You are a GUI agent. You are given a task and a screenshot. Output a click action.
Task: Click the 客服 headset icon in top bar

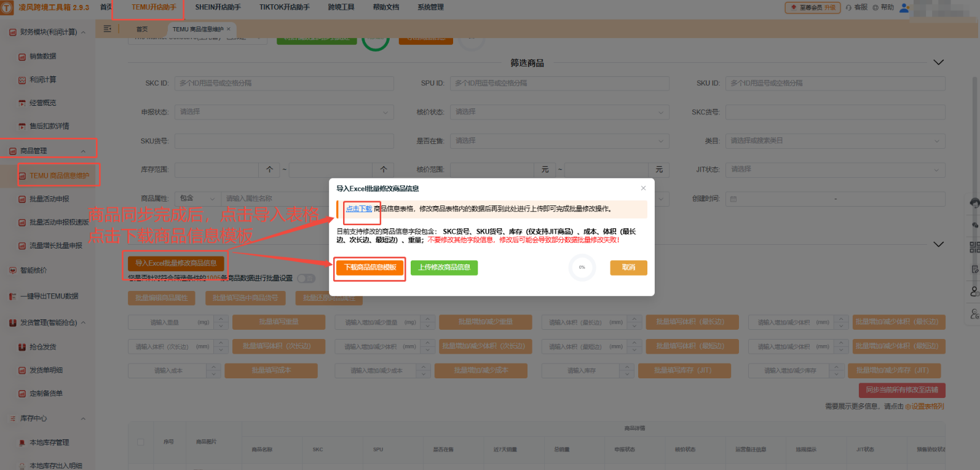tap(848, 7)
